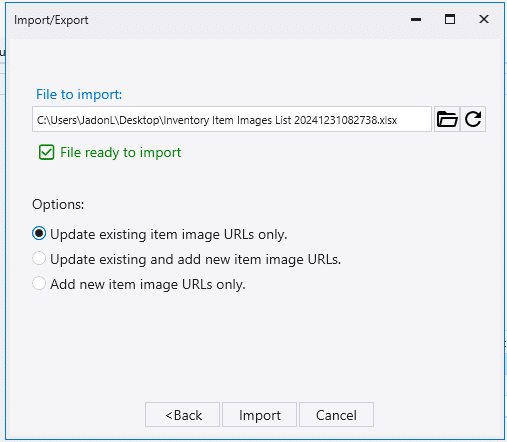Screen dimensions: 507x442
Task: Click inside the file path text field
Action: [x=232, y=119]
